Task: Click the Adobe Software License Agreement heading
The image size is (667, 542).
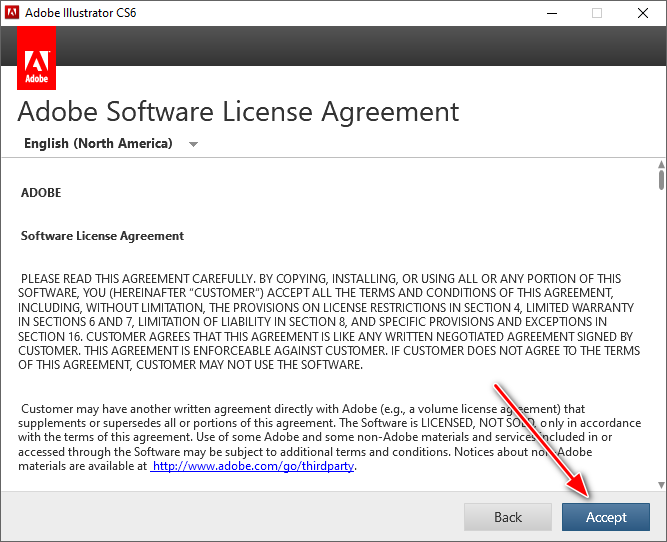Action: point(238,111)
